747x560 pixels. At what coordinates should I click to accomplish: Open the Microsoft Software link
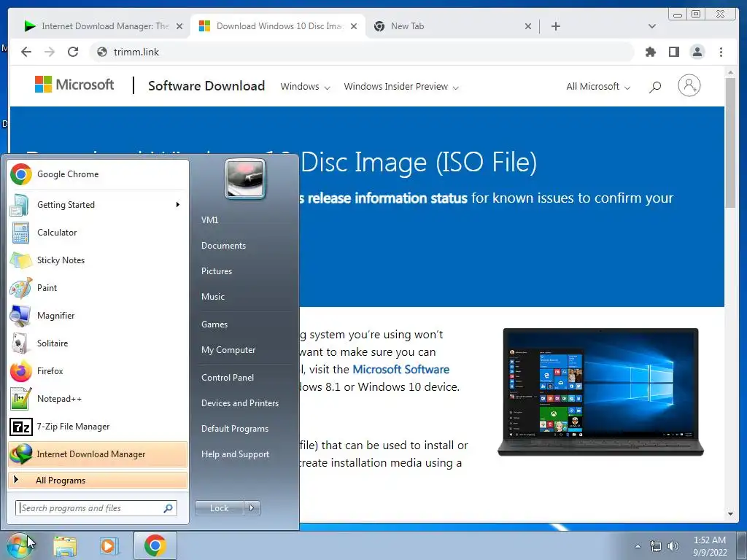point(400,370)
